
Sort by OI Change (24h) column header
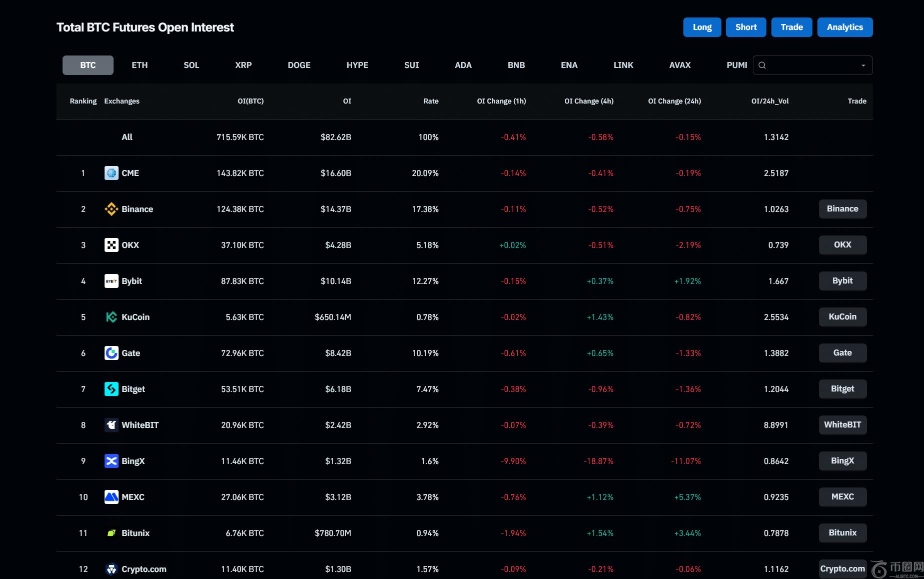674,101
